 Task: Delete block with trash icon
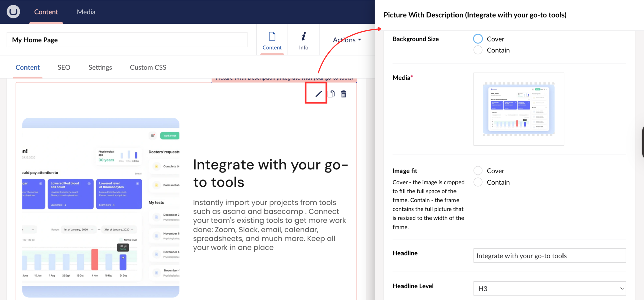point(344,94)
